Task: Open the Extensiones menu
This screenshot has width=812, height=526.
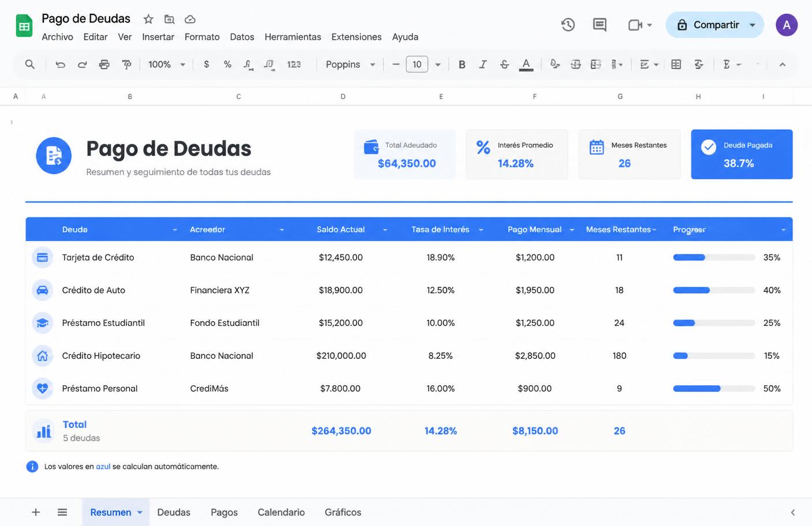Action: pos(356,37)
